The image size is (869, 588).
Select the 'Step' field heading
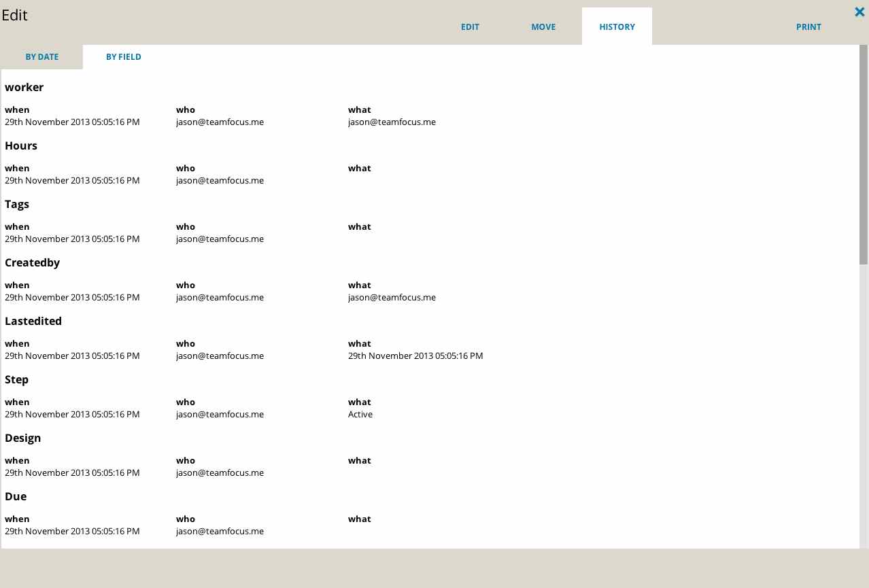point(17,380)
